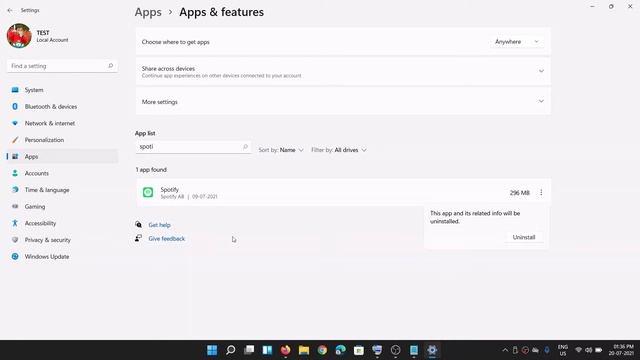Click the Settings gear in taskbar
The image size is (640, 360).
(x=432, y=350)
